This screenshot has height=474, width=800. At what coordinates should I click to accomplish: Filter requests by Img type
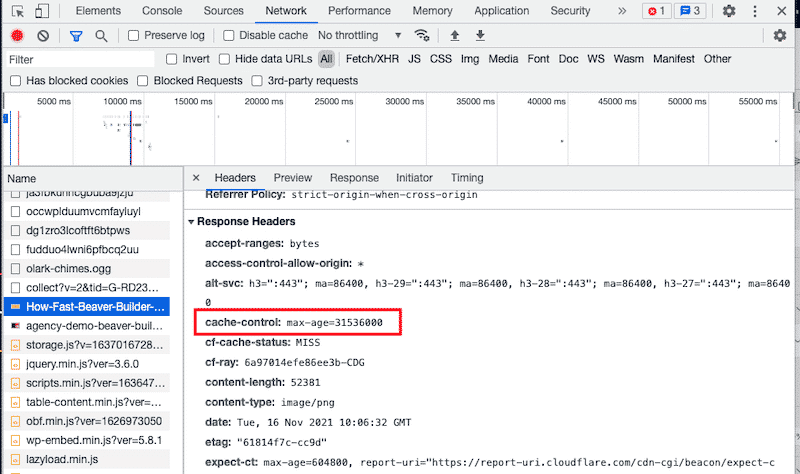470,59
